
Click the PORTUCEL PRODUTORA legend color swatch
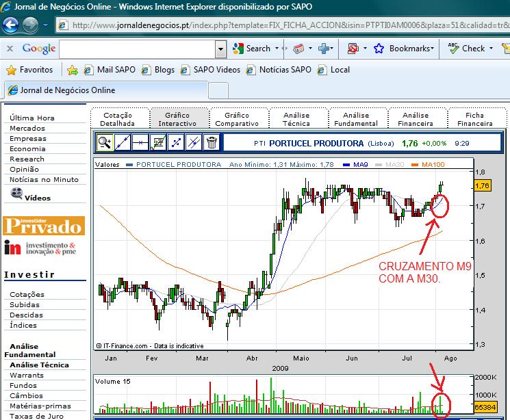129,165
